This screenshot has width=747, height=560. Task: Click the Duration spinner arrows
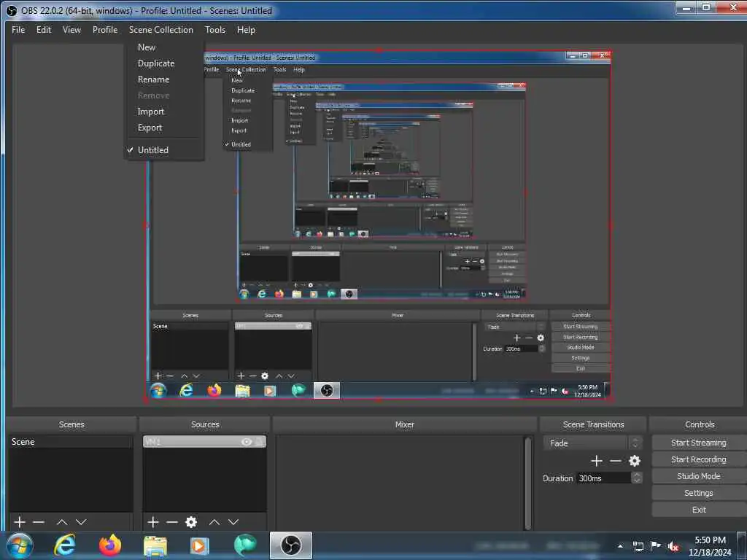coord(636,478)
